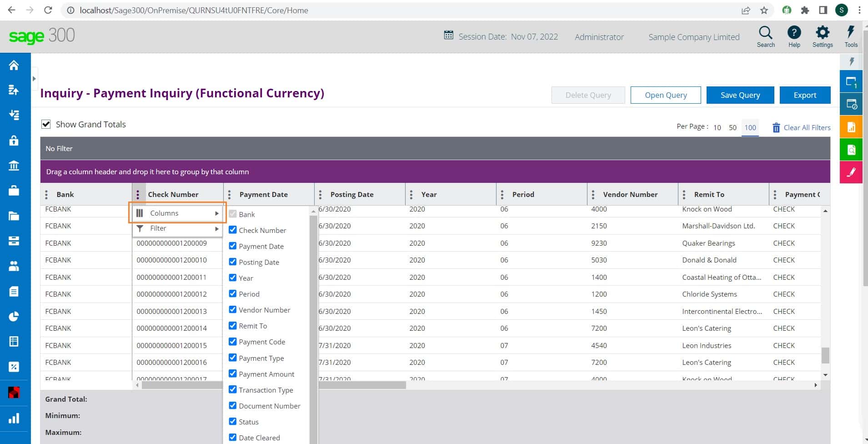Open Bank column menu dots
This screenshot has width=868, height=444.
(46, 195)
